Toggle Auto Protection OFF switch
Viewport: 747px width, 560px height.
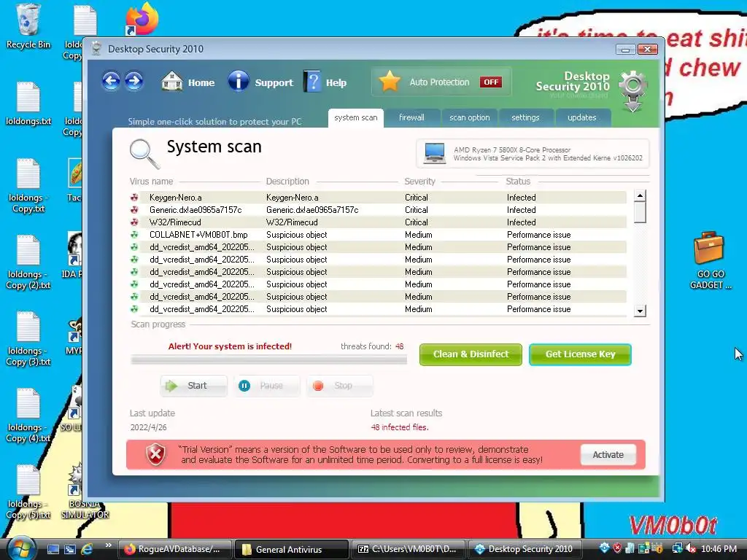(x=491, y=82)
